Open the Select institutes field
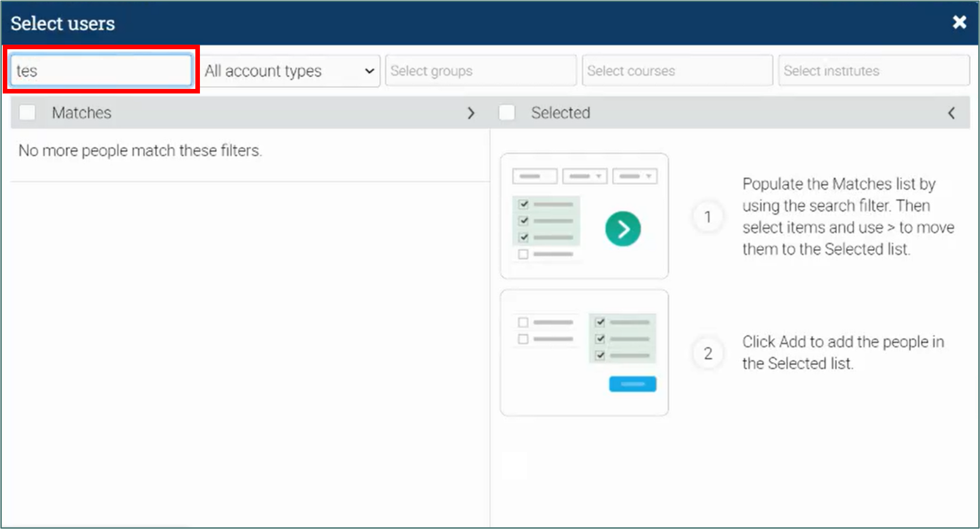This screenshot has height=529, width=980. 873,71
